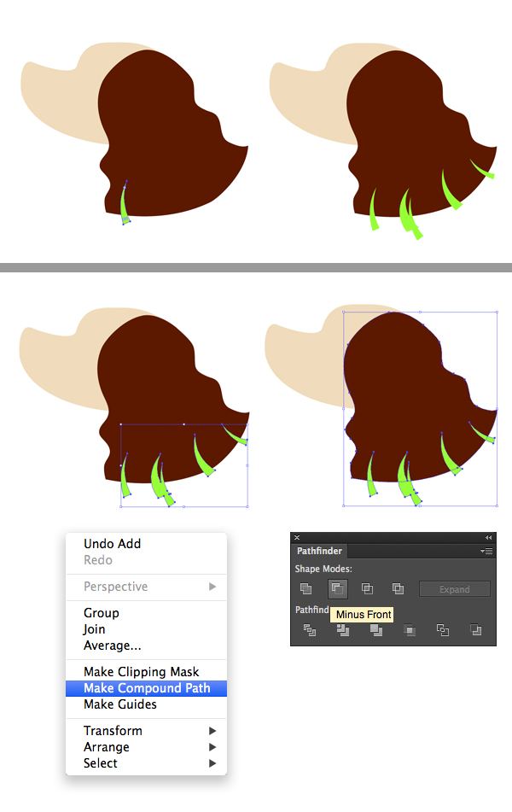Click the Merge pathfinder icon

tap(375, 630)
